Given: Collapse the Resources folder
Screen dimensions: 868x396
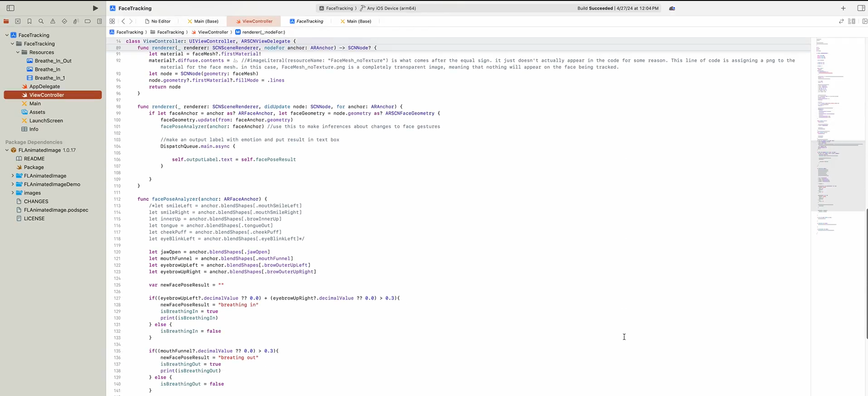Looking at the screenshot, I should tap(18, 52).
